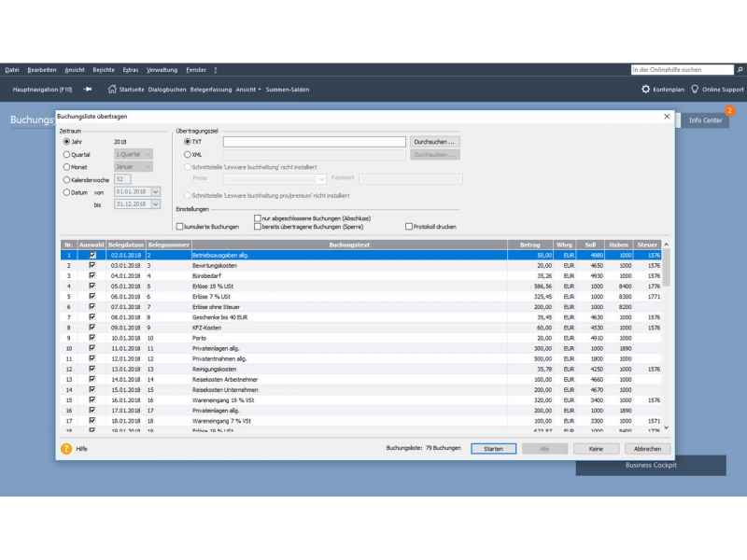747x560 pixels.
Task: Click the TXT file path input field
Action: coord(314,142)
